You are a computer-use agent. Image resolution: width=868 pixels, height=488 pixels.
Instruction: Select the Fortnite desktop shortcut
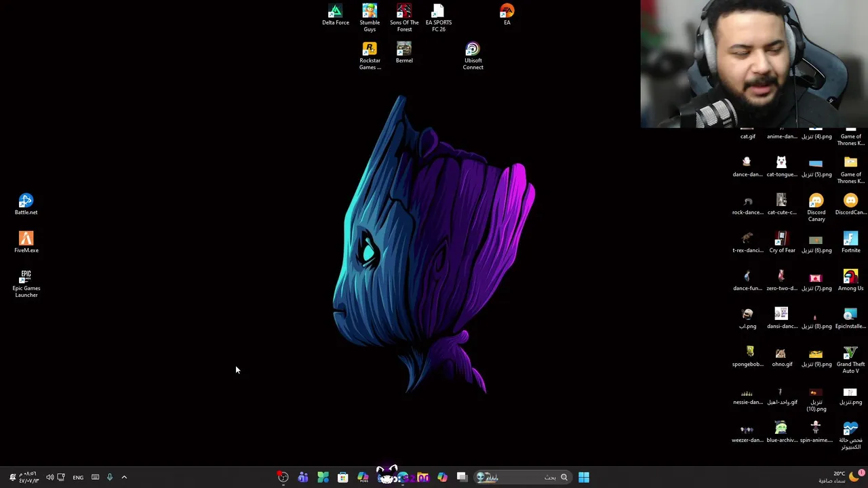click(x=850, y=243)
